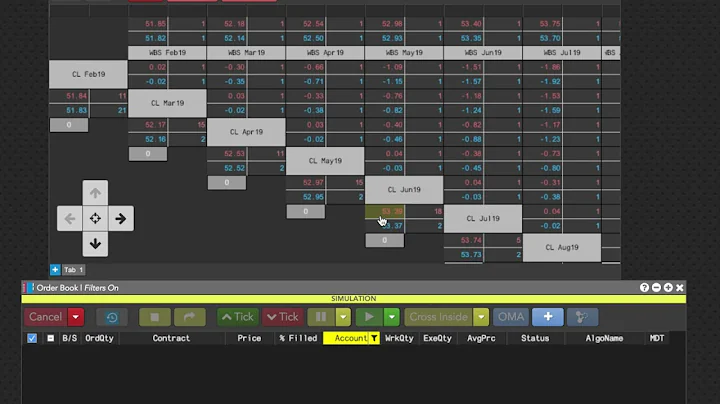
Task: Click the stop square button in Order Book toolbar
Action: [x=155, y=317]
